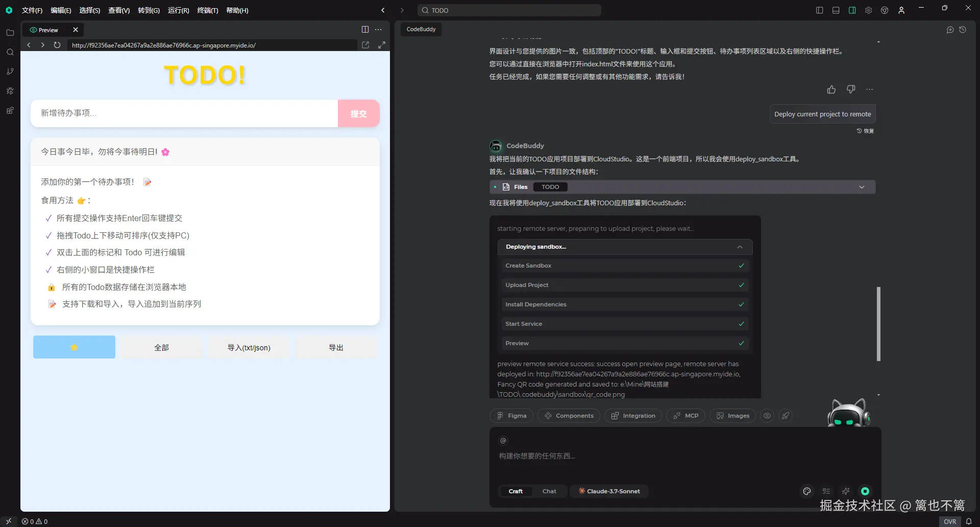Image resolution: width=980 pixels, height=527 pixels.
Task: Click the 全部 filter button
Action: click(161, 347)
